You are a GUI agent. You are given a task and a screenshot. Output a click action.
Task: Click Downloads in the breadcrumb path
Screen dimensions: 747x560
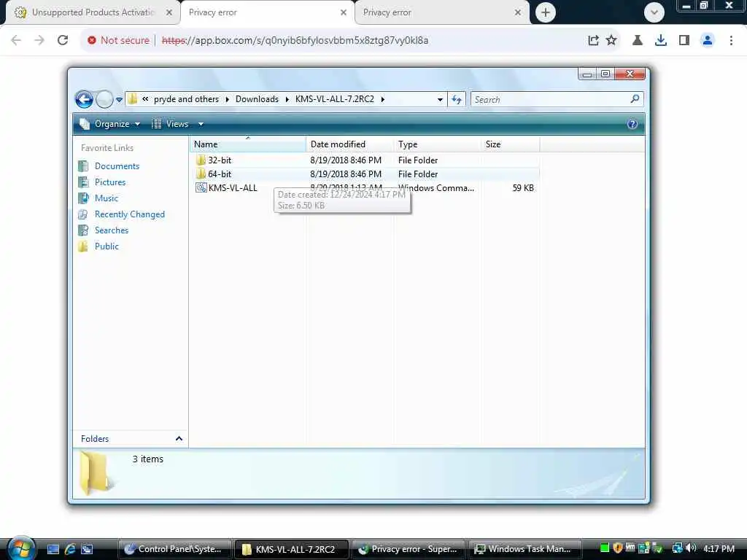(257, 99)
